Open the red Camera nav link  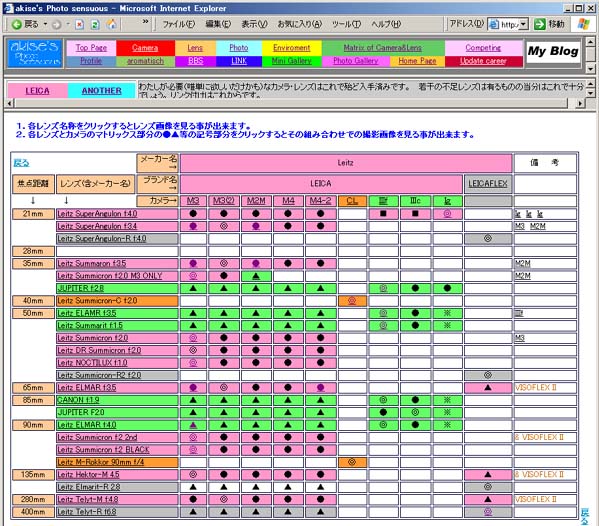[x=145, y=48]
